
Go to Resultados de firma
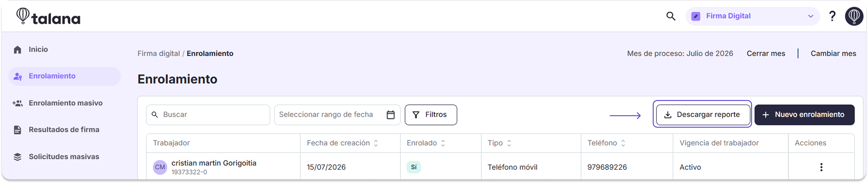[x=64, y=130]
